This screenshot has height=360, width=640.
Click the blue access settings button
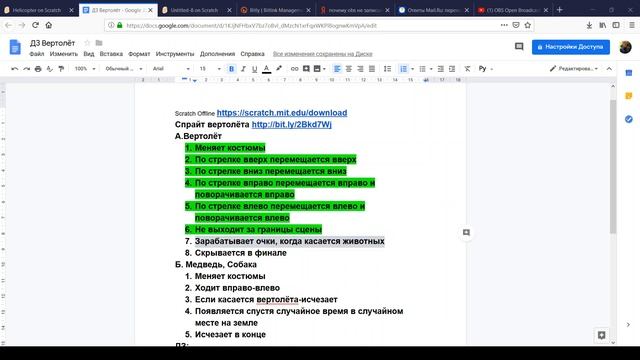tap(571, 47)
